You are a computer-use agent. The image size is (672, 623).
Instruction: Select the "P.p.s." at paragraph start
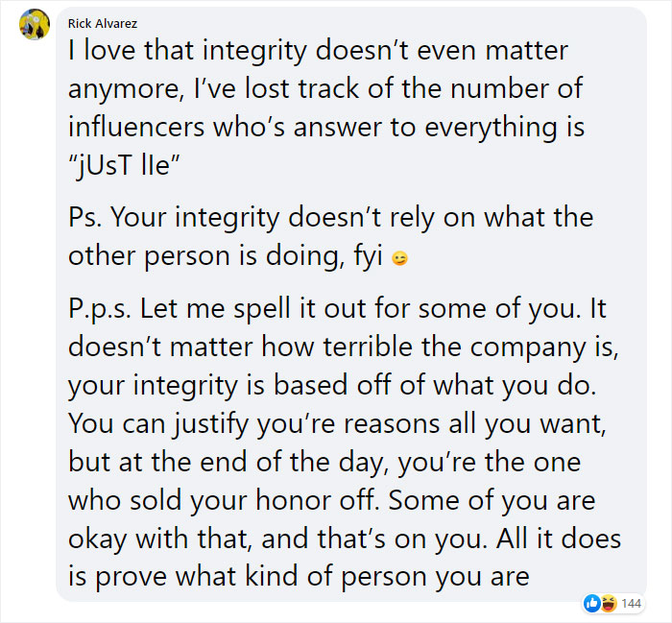[x=100, y=309]
